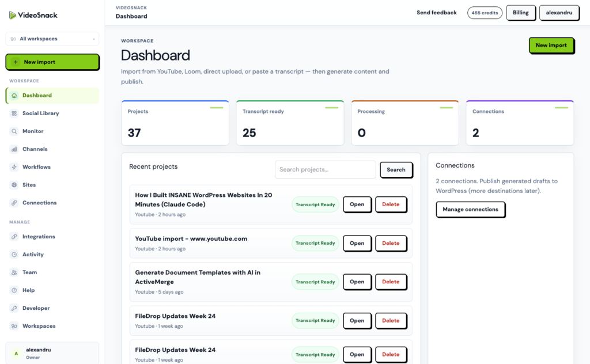The image size is (590, 364).
Task: Open the INSANE WordPress Websites project
Action: point(357,204)
